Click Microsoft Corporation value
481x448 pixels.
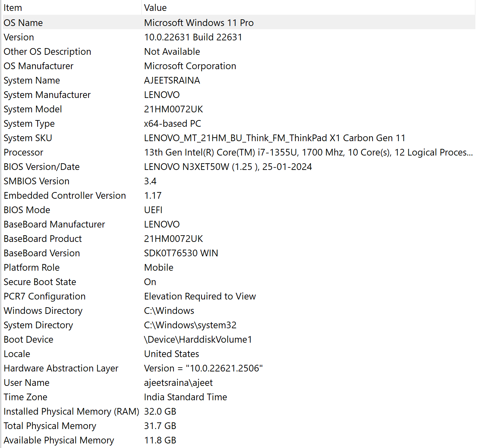click(x=190, y=66)
